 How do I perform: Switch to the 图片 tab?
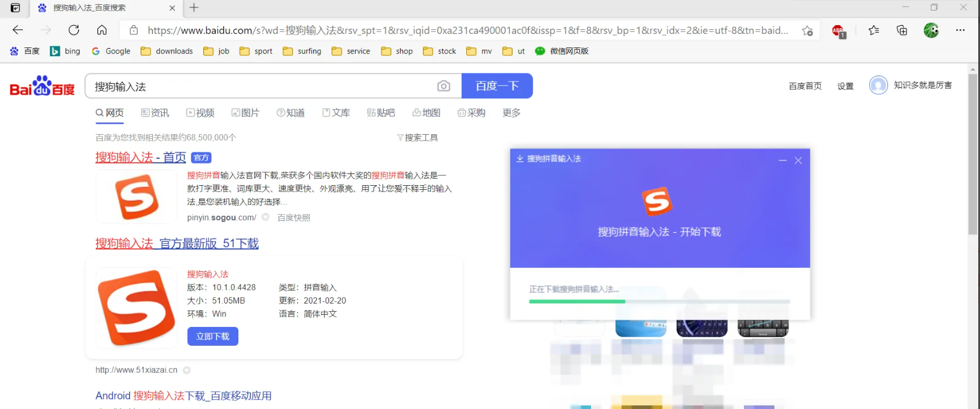pyautogui.click(x=245, y=113)
